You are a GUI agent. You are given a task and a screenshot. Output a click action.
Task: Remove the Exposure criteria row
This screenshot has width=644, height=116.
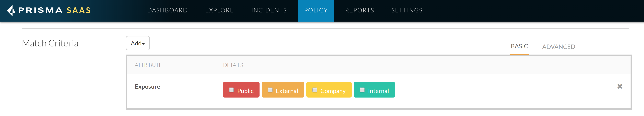pyautogui.click(x=620, y=86)
